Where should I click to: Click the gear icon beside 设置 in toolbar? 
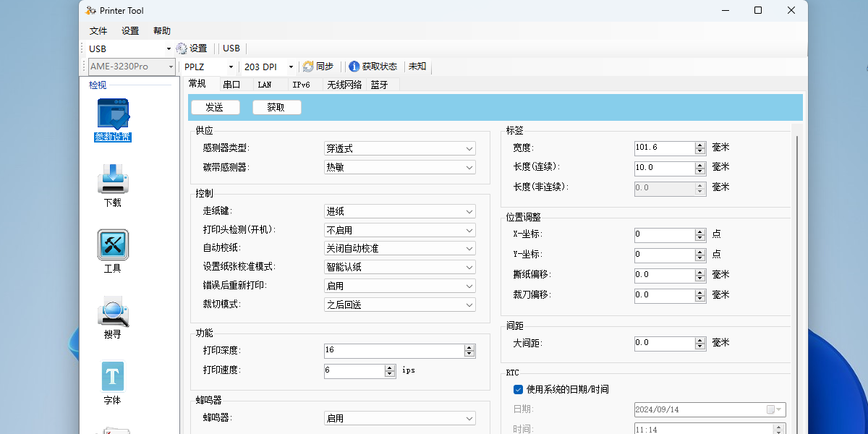[181, 48]
